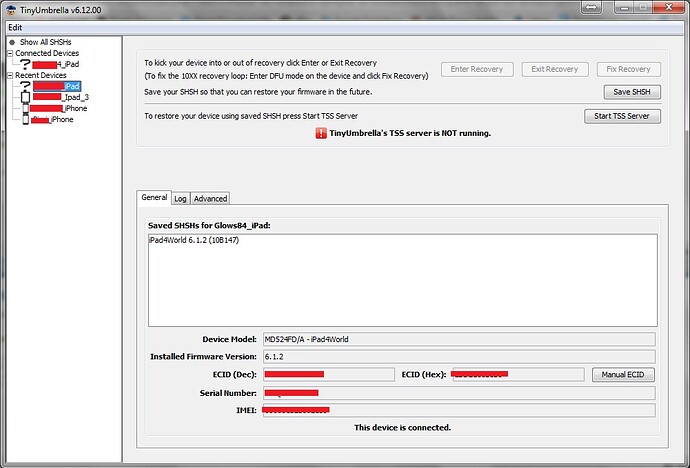Collapse the Connected Devices tree node

9,53
